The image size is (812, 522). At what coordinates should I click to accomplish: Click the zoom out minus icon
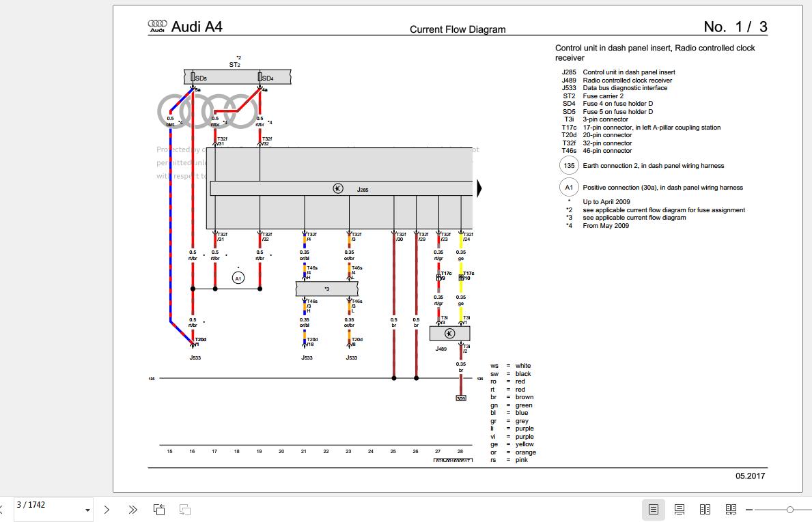click(748, 510)
